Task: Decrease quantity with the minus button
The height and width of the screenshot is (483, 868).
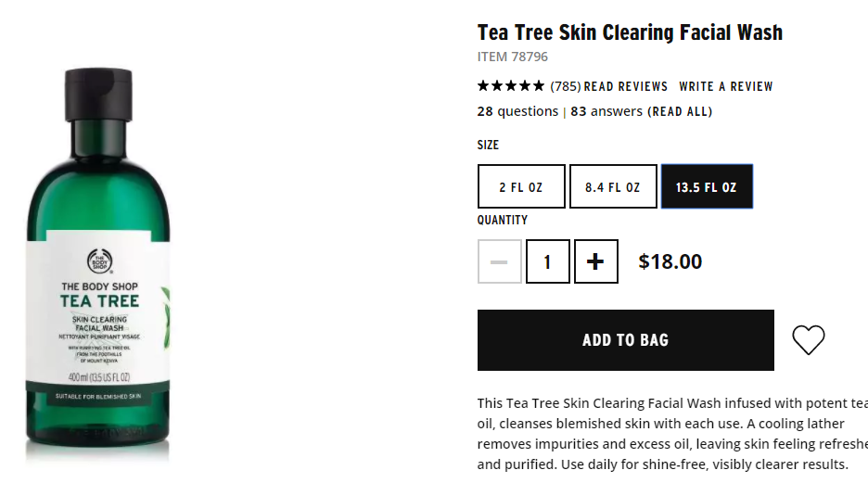Action: [x=499, y=262]
